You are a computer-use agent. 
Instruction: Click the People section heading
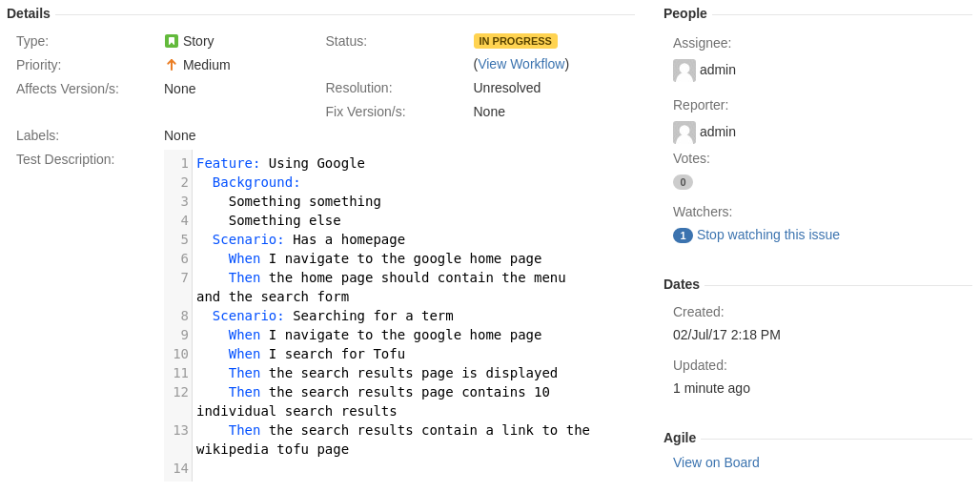[x=685, y=13]
